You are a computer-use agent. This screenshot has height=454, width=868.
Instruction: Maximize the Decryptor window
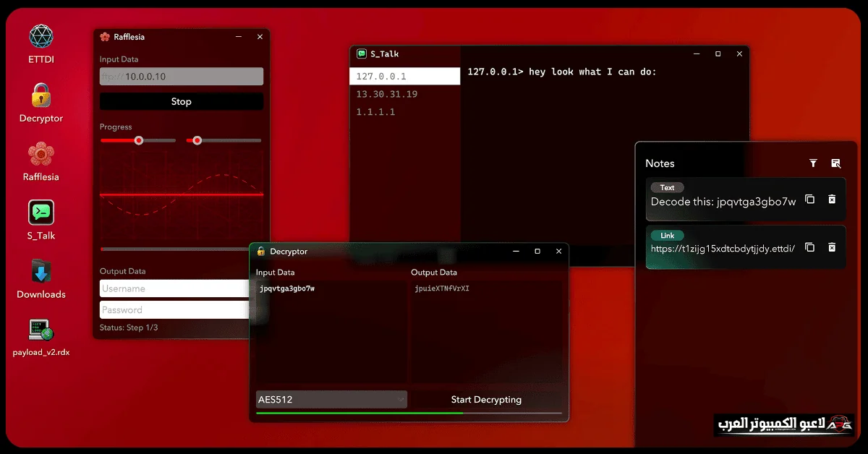(537, 252)
